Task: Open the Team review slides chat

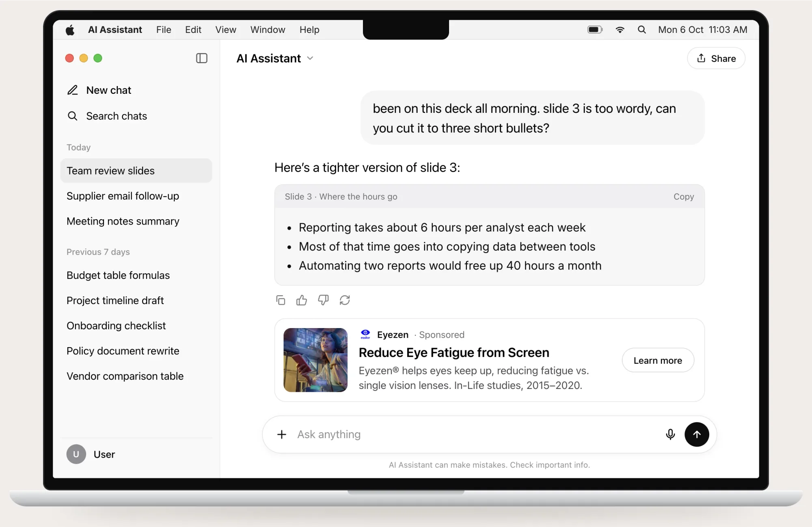Action: pyautogui.click(x=136, y=171)
